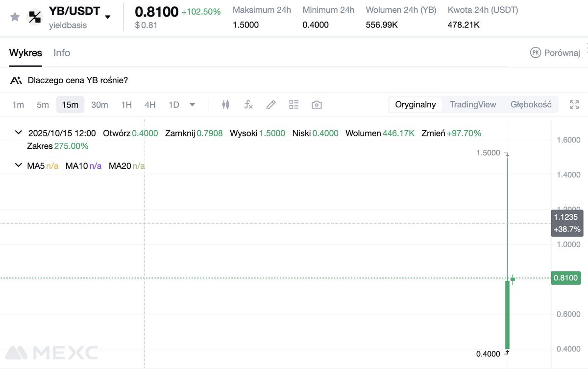Click the 0.8100 current price tag
This screenshot has width=588, height=369.
click(565, 278)
